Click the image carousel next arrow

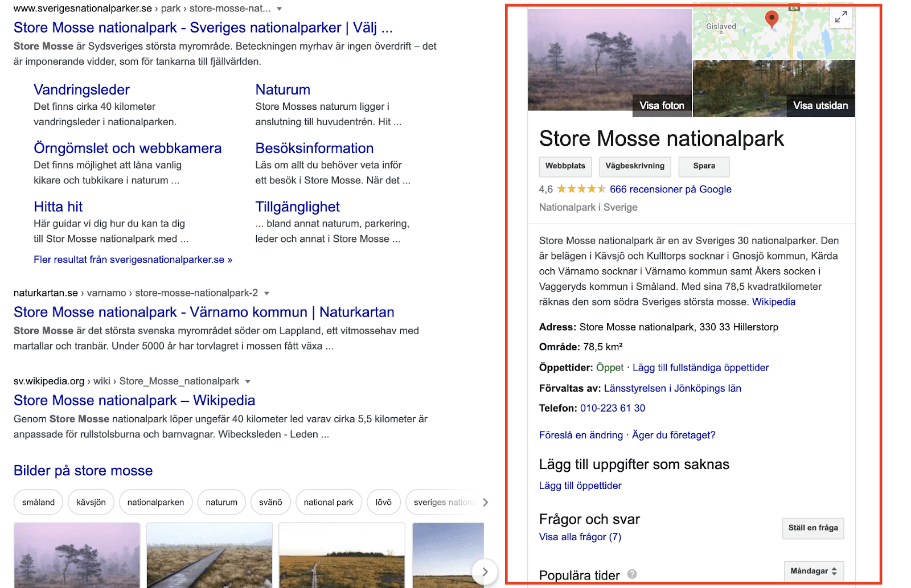click(485, 571)
